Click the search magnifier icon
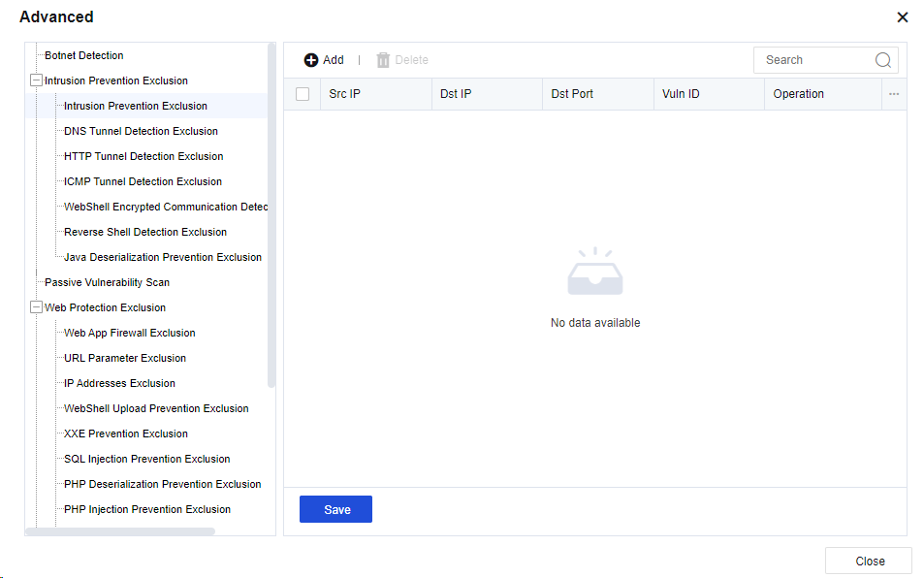This screenshot has width=924, height=578. 882,60
